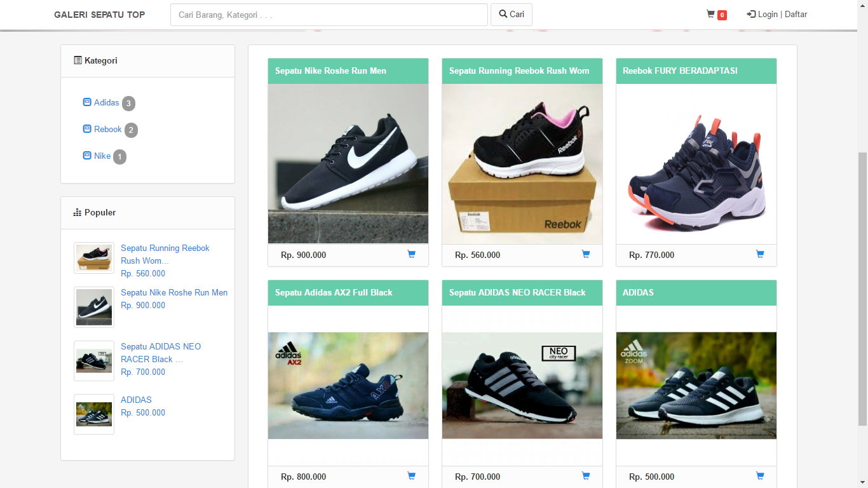Open ADIDAS NEO RACER in Populer list
868x488 pixels.
pyautogui.click(x=160, y=353)
